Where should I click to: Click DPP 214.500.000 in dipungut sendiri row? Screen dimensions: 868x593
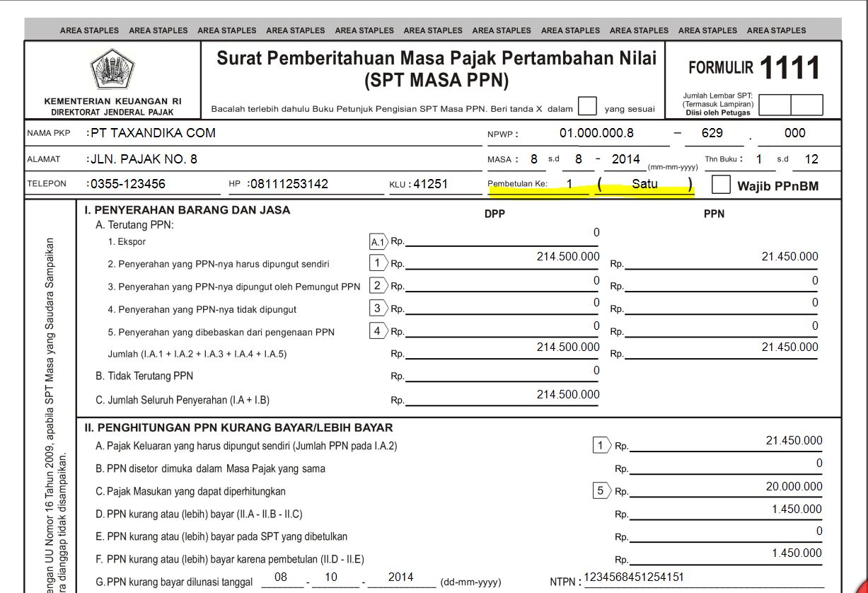[x=568, y=257]
